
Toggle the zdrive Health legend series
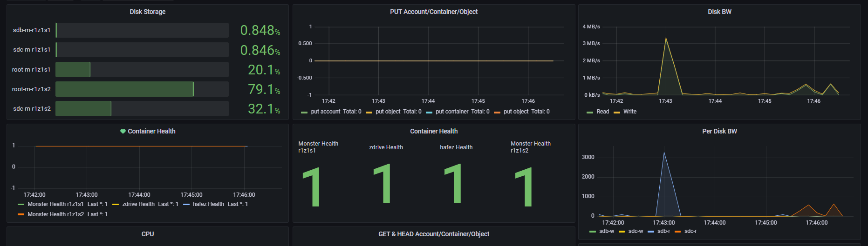tap(138, 204)
